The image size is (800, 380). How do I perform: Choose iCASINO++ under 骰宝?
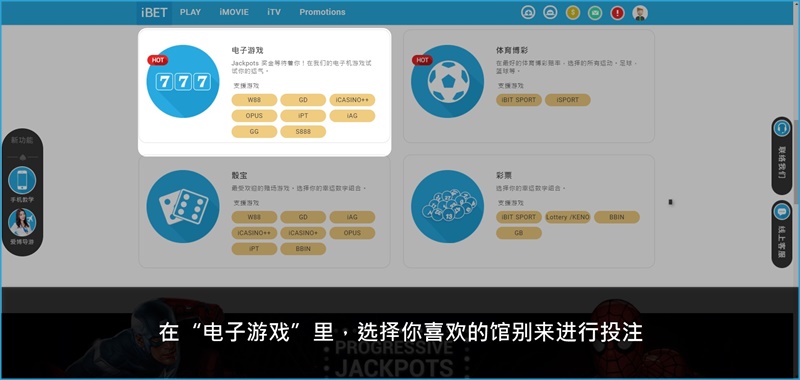(x=254, y=233)
